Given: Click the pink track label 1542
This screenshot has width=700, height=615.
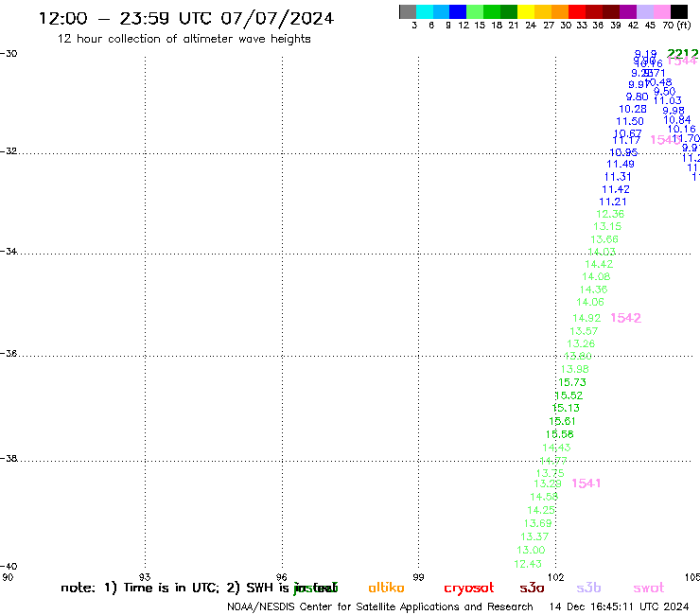Looking at the screenshot, I should (626, 318).
